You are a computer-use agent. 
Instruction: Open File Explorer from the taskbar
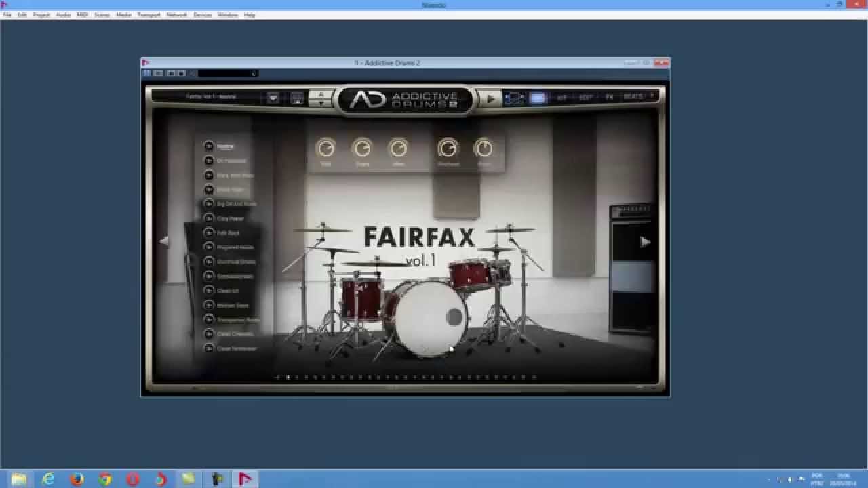(18, 479)
